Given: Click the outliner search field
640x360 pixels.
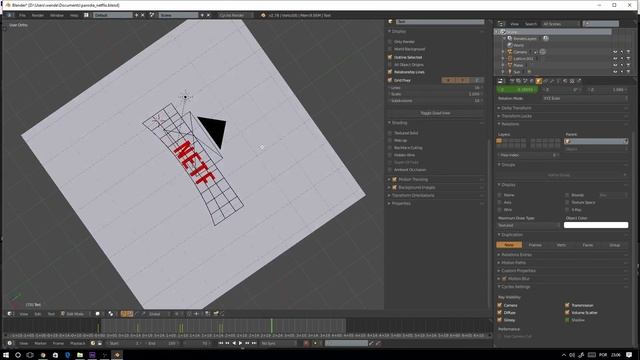Looking at the screenshot, I should (x=600, y=24).
